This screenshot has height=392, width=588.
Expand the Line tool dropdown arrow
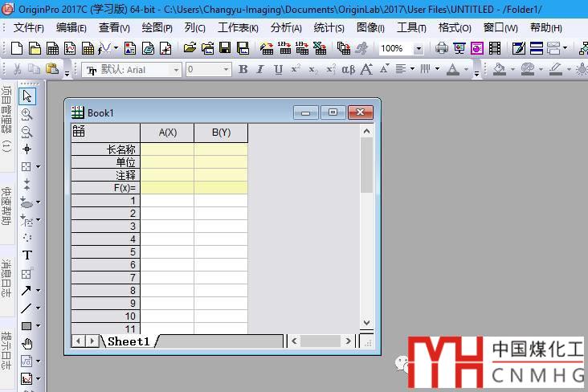(x=39, y=308)
